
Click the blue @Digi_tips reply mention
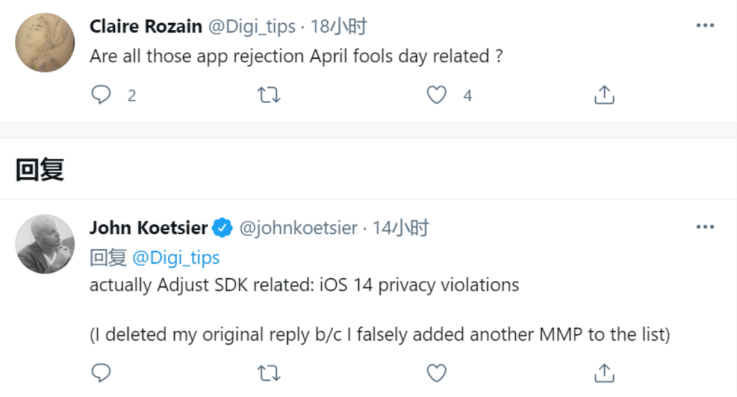176,257
